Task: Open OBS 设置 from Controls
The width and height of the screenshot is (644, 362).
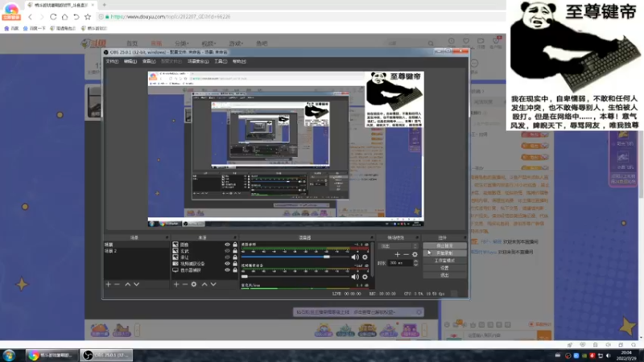Action: tap(444, 268)
